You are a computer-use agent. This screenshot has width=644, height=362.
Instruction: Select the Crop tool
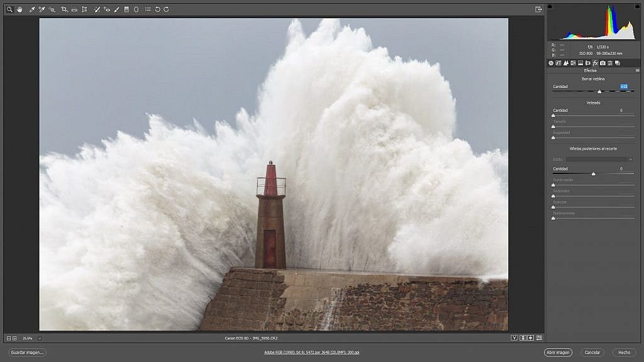tap(64, 9)
